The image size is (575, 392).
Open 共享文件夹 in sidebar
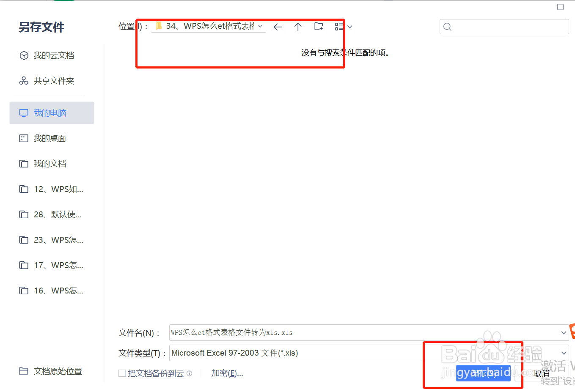click(x=52, y=81)
